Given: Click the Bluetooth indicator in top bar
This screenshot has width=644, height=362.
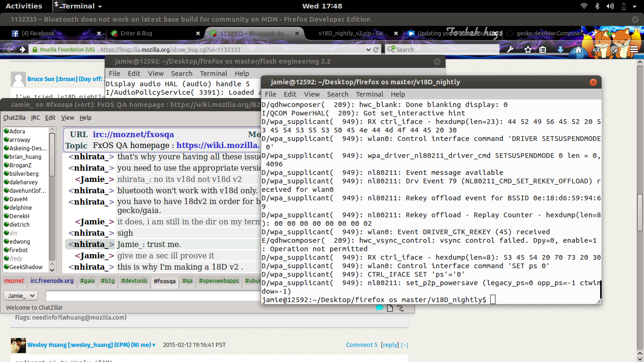Looking at the screenshot, I should 597,6.
